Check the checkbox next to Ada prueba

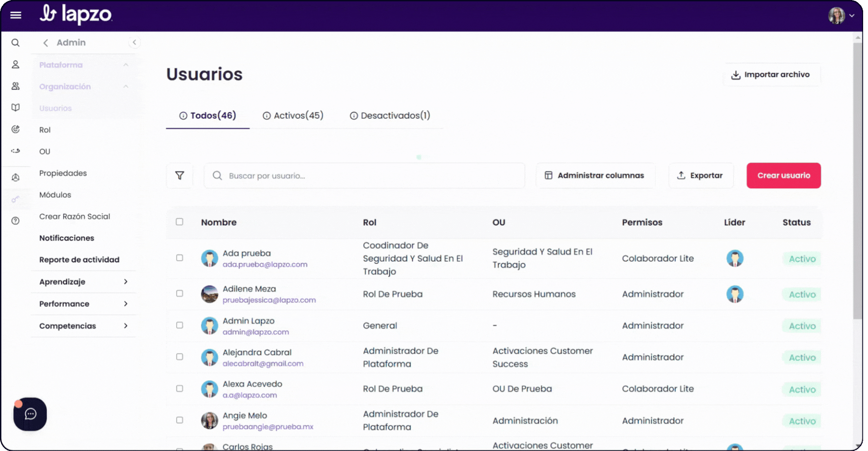(180, 258)
